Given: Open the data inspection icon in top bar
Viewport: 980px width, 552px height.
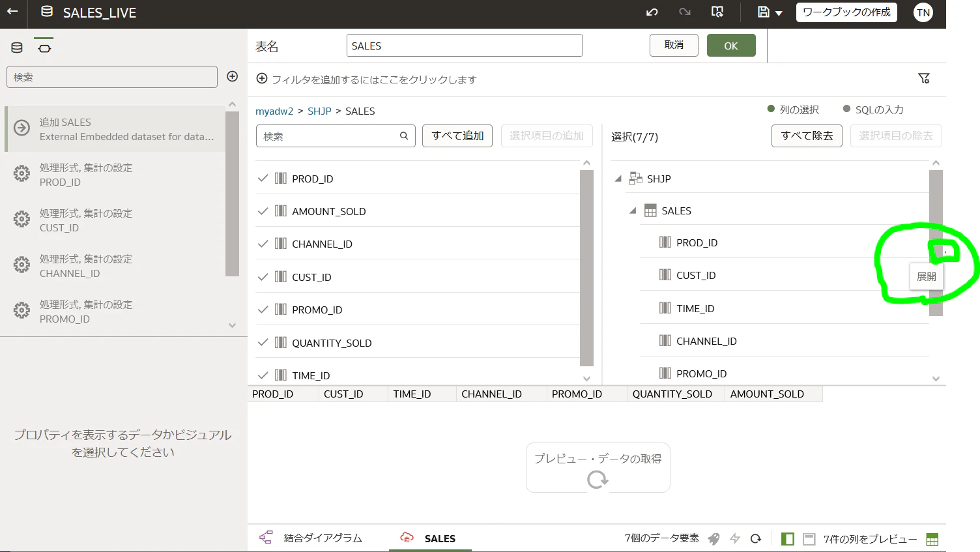Looking at the screenshot, I should 717,12.
